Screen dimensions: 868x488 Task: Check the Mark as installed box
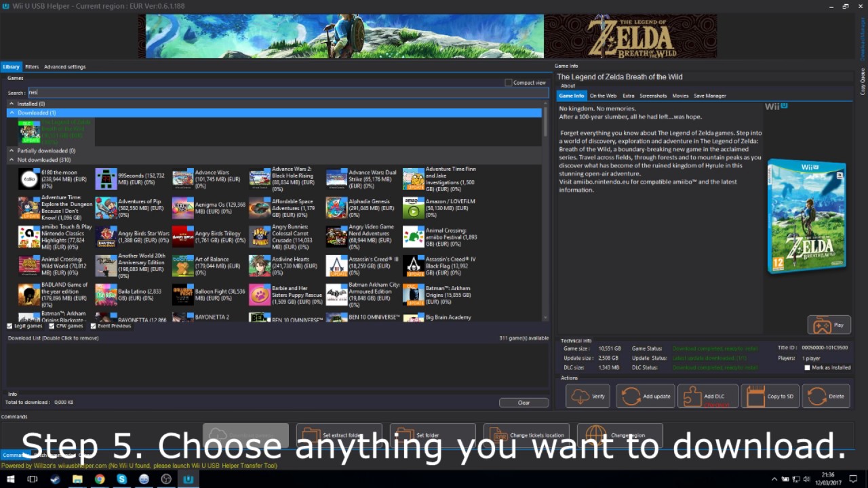coord(807,367)
